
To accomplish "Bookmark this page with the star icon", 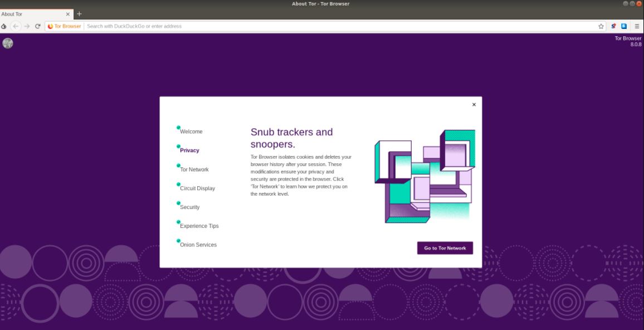I will coord(601,26).
